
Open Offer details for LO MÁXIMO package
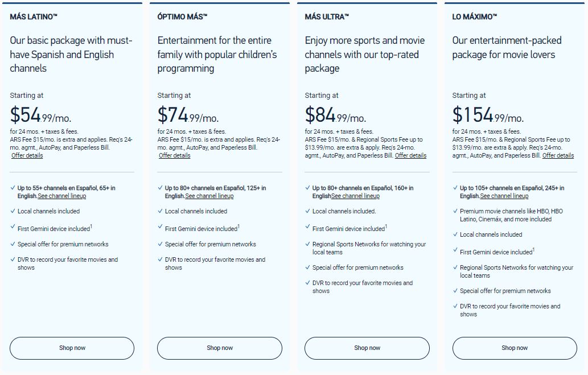click(x=558, y=155)
